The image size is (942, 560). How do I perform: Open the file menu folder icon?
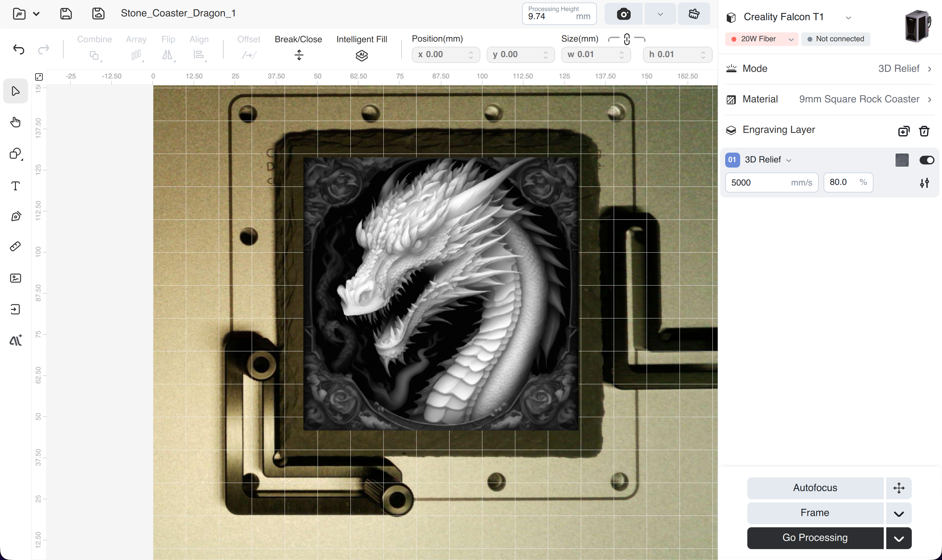click(19, 14)
